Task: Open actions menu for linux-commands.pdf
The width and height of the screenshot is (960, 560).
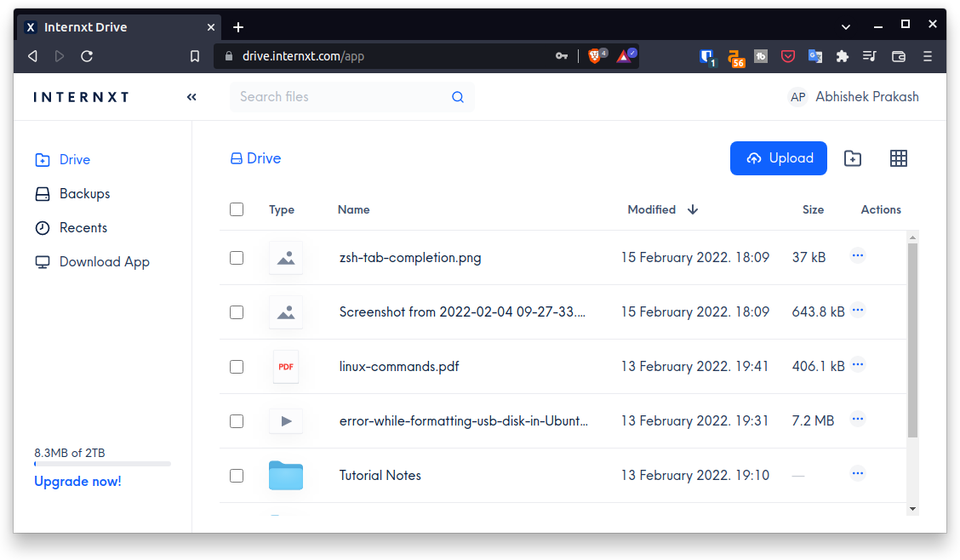Action: click(858, 364)
